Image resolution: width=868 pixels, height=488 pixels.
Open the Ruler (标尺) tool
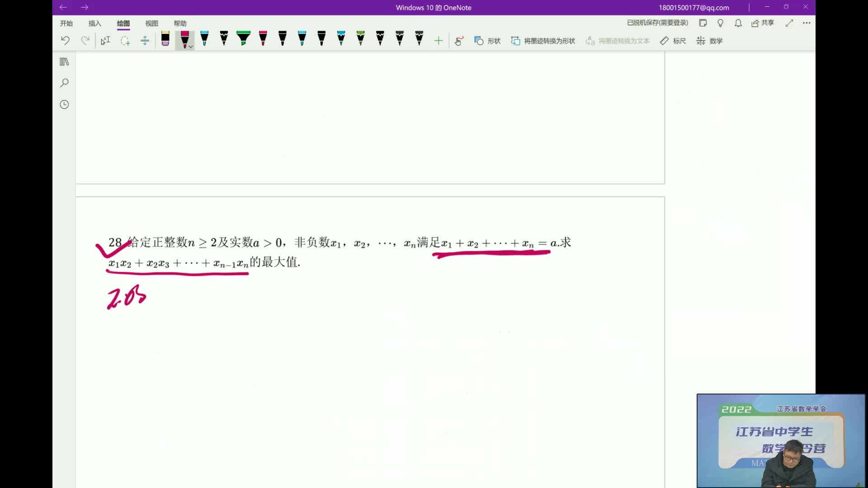[x=673, y=41]
